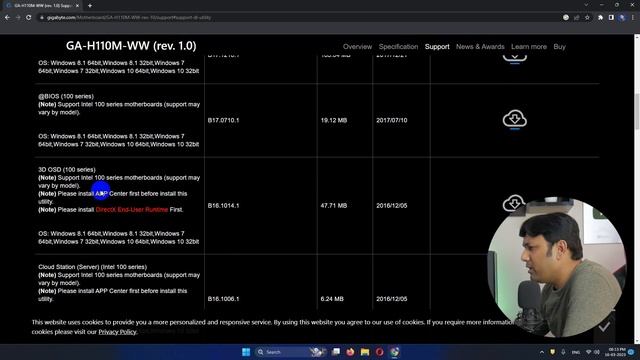Go back in browser history
Screen dimensions: 640x360
click(x=7, y=18)
